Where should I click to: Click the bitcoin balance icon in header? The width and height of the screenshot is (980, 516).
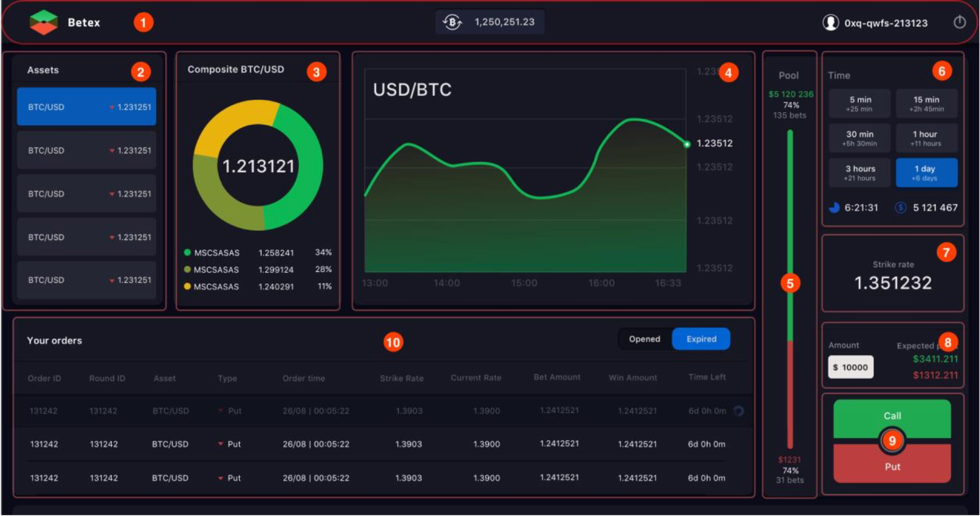[452, 22]
